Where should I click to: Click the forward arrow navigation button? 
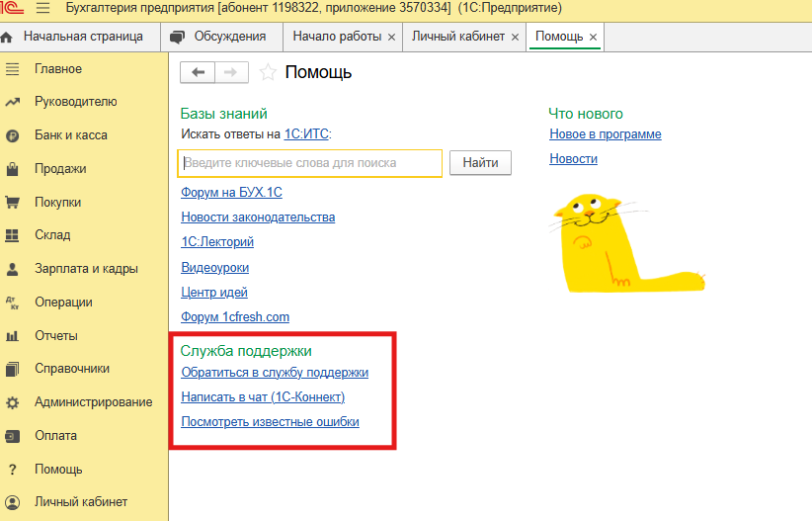(231, 72)
